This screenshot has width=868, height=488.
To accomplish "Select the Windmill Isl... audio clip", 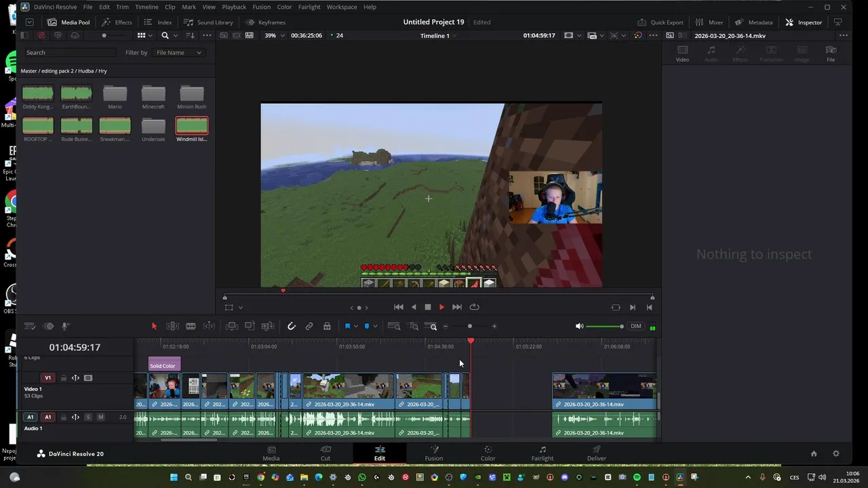I will pyautogui.click(x=192, y=129).
